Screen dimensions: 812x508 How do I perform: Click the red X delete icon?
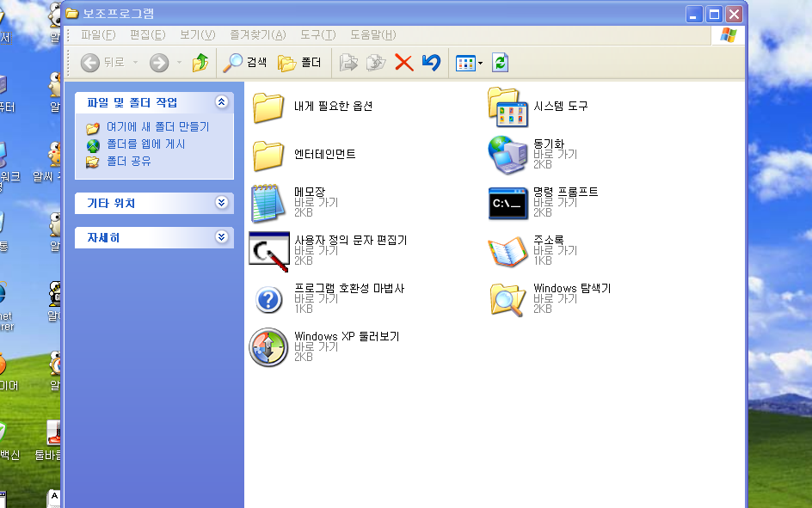pos(404,63)
